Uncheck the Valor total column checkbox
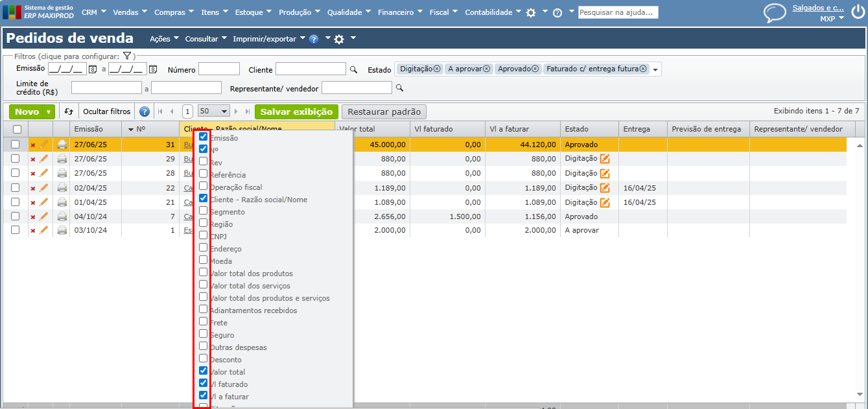Viewport: 868px width, 409px height. [204, 371]
